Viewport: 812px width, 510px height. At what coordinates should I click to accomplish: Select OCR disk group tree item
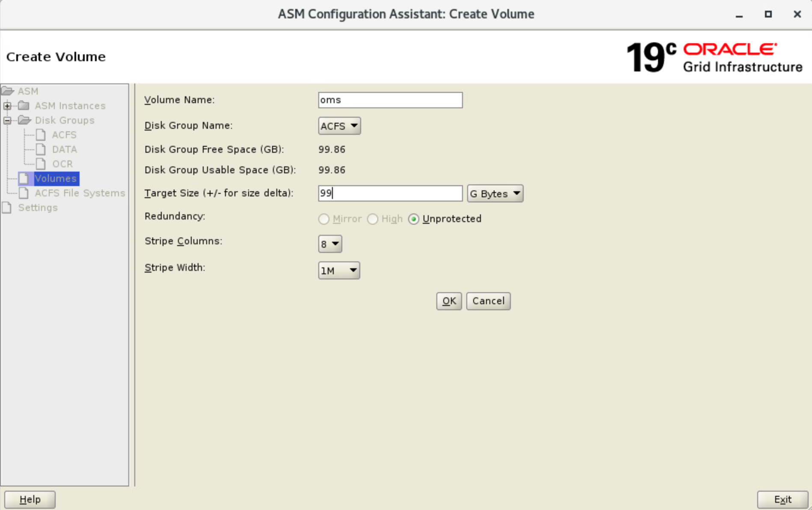[62, 164]
